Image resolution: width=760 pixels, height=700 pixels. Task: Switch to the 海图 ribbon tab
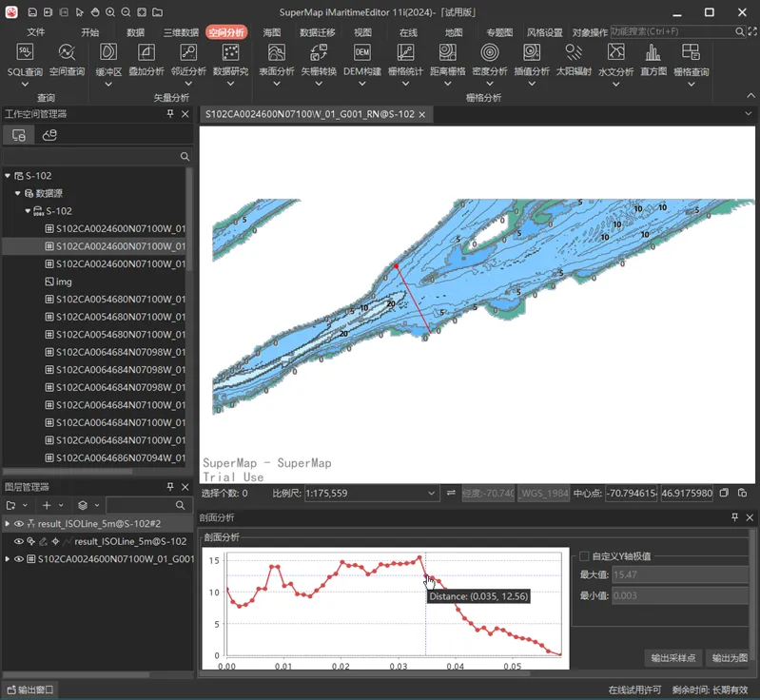tap(272, 32)
